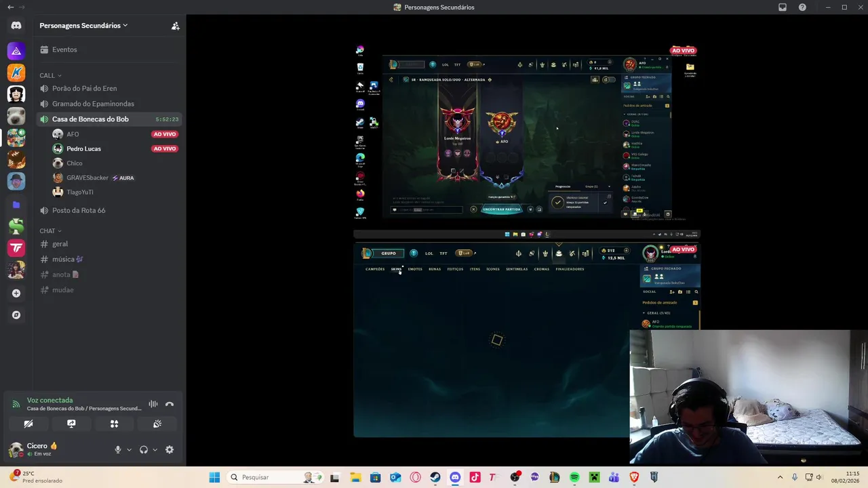Show hidden system tray icons
868x488 pixels.
[x=780, y=477]
